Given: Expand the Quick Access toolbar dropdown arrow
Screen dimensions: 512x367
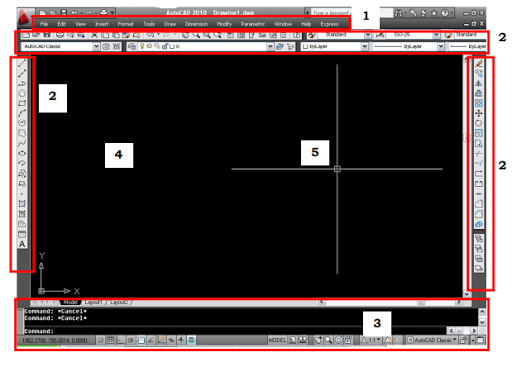Looking at the screenshot, I should click(113, 13).
